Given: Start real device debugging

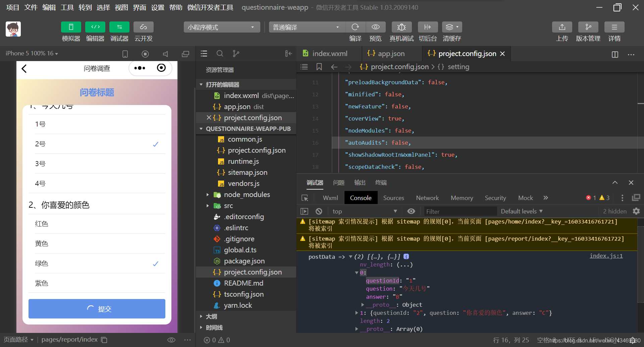Looking at the screenshot, I should click(x=401, y=27).
